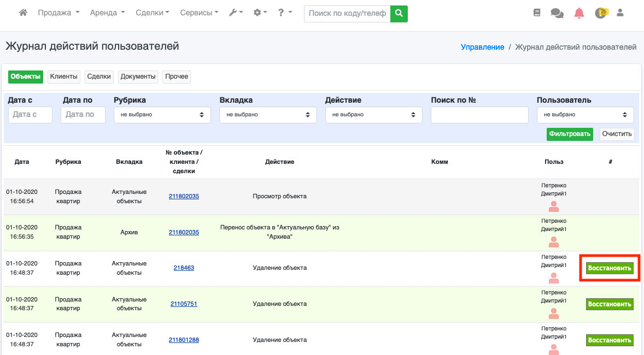
Task: Open the book icon in top bar
Action: [536, 13]
